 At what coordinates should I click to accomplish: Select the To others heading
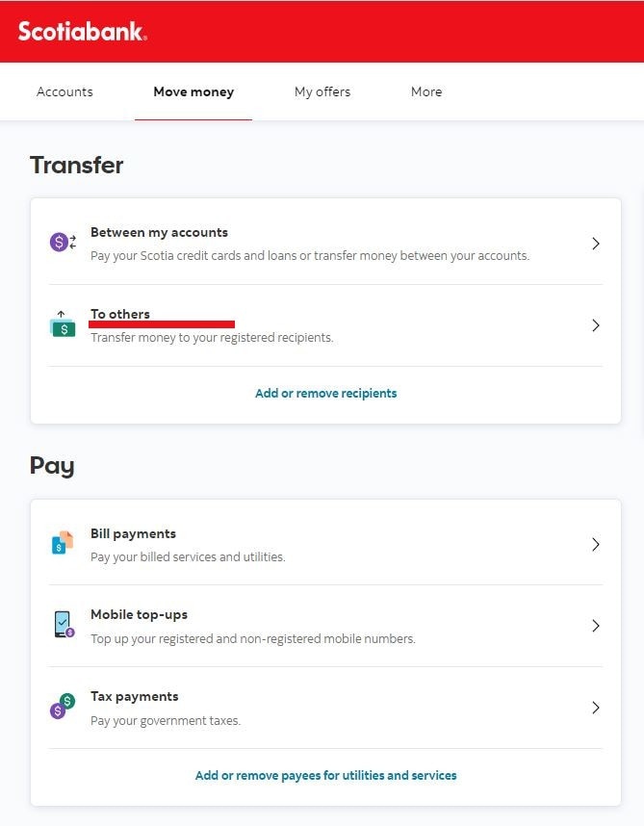click(120, 314)
